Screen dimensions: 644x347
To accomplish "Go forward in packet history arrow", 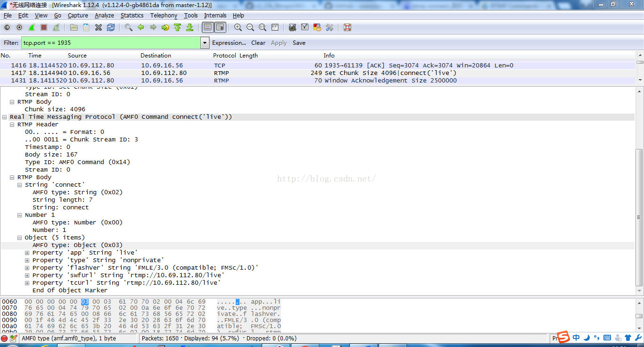I will click(x=153, y=27).
